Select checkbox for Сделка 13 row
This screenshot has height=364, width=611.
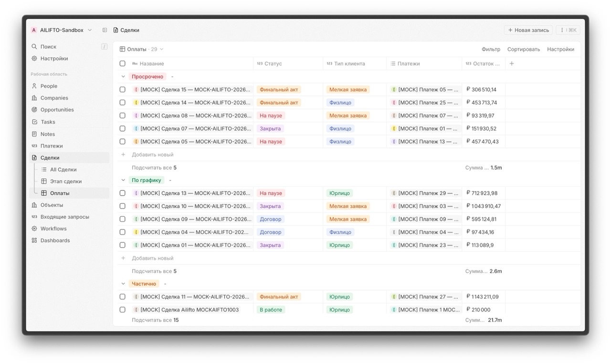[123, 193]
